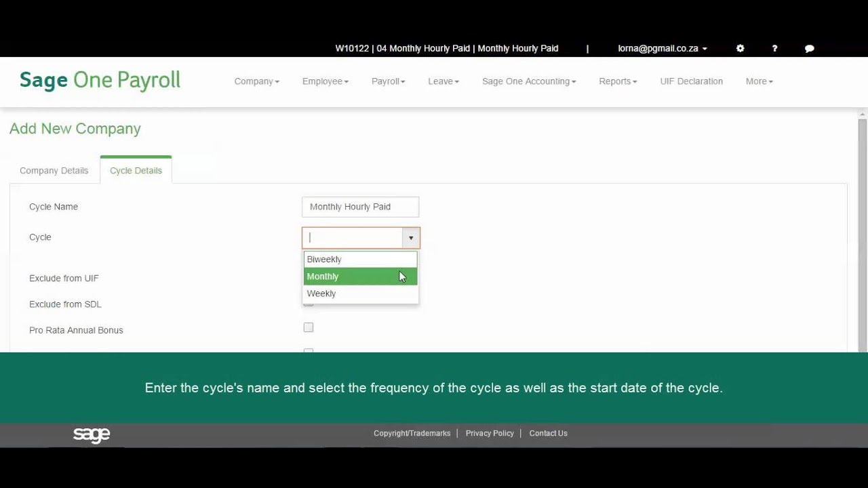Expand the Employee menu
Screen dimensions: 868x488
pyautogui.click(x=325, y=81)
